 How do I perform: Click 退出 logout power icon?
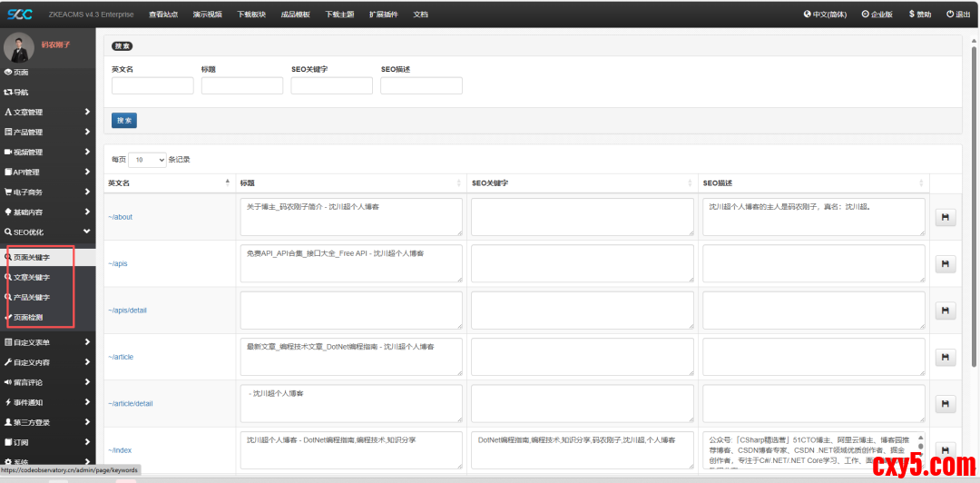[x=957, y=15]
